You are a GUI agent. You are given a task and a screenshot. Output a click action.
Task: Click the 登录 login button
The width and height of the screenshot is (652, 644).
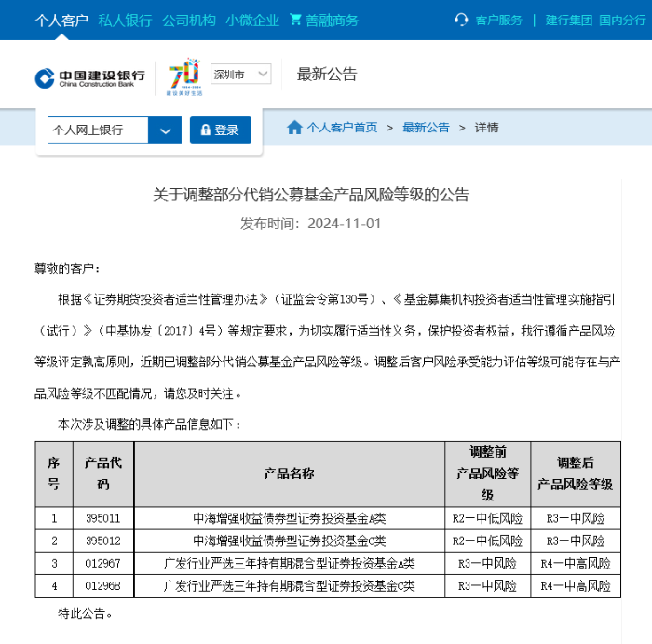coord(221,130)
